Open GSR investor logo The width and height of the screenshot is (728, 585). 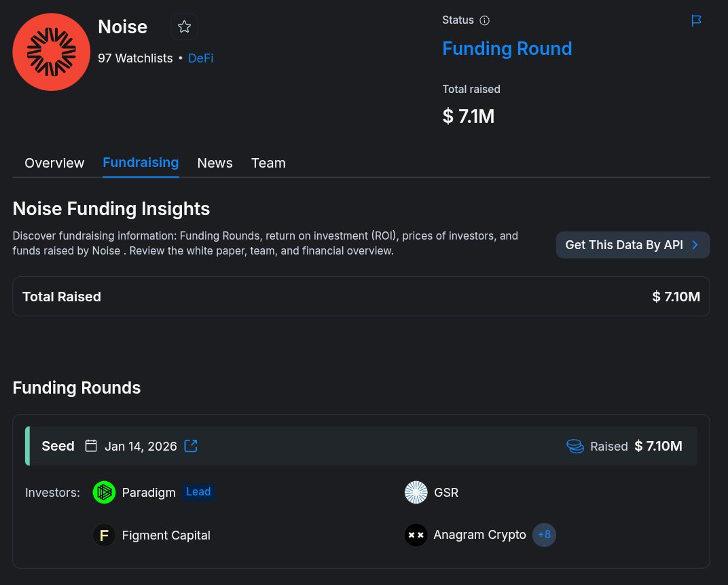coord(416,492)
